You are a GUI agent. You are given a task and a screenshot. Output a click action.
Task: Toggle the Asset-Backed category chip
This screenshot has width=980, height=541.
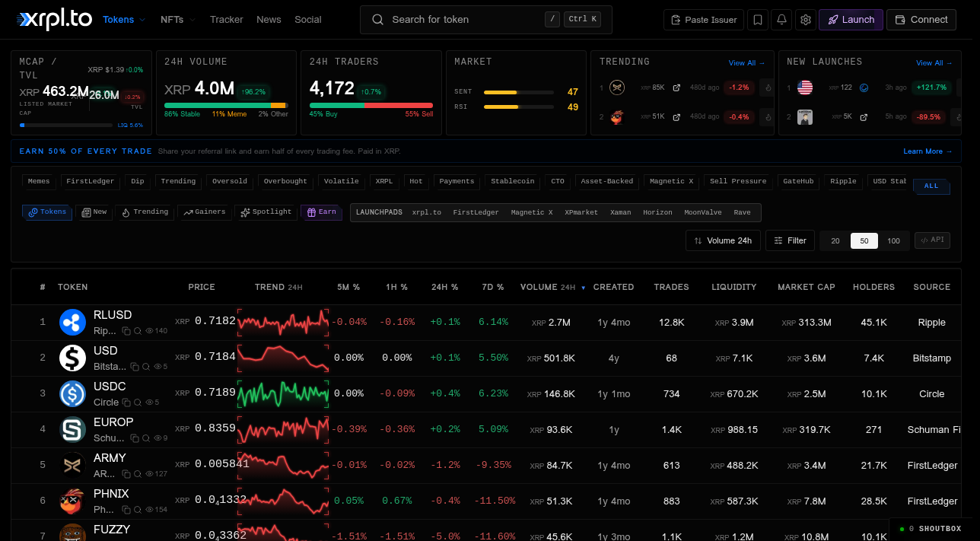(x=607, y=181)
